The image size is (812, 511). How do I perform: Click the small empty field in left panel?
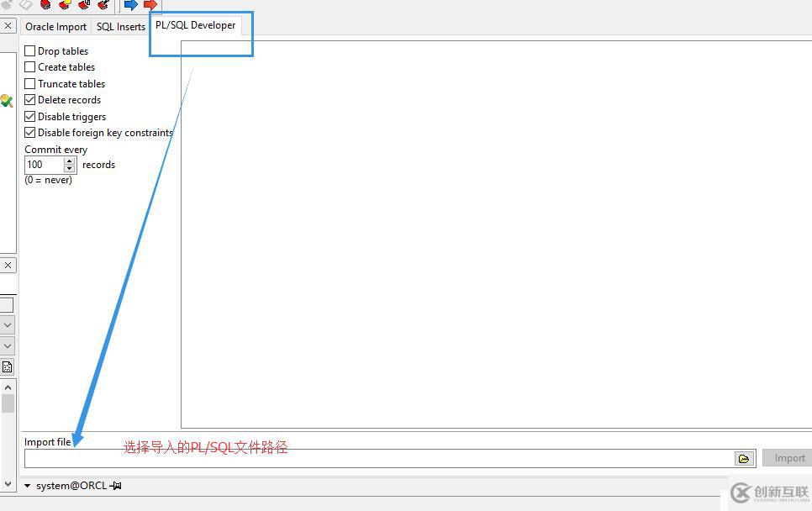[x=7, y=305]
